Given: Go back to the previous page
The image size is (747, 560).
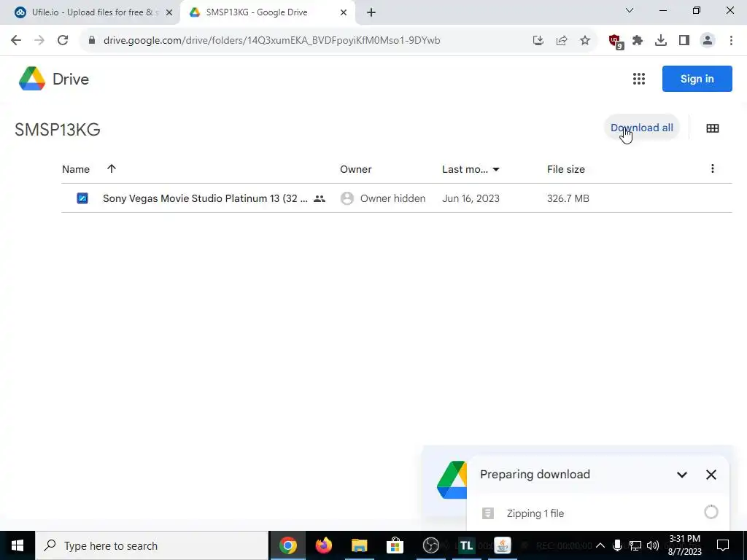Looking at the screenshot, I should (16, 41).
